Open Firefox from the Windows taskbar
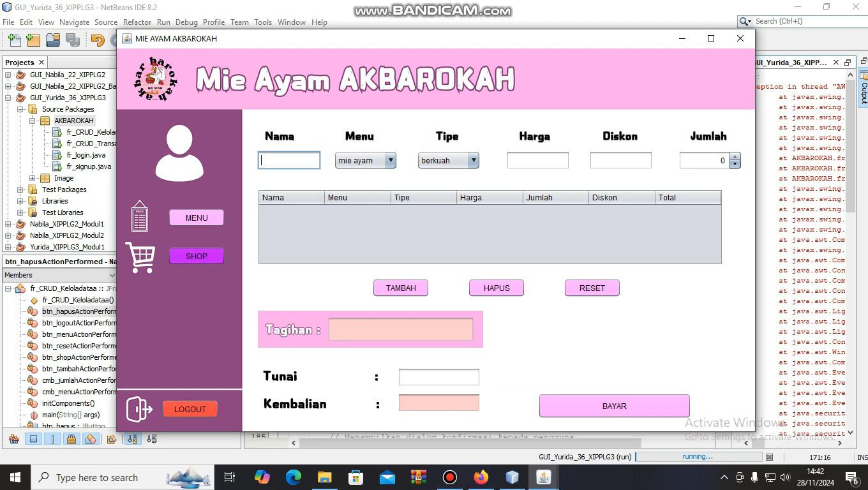The image size is (868, 490). pyautogui.click(x=481, y=477)
